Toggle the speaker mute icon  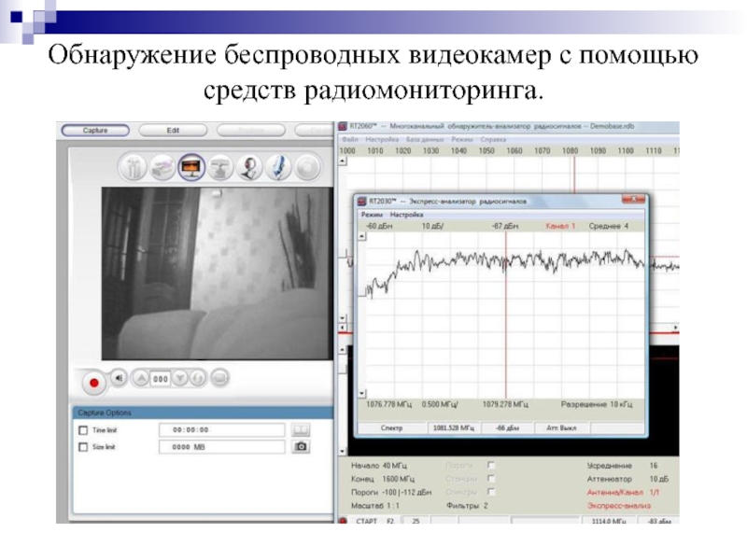(x=120, y=378)
